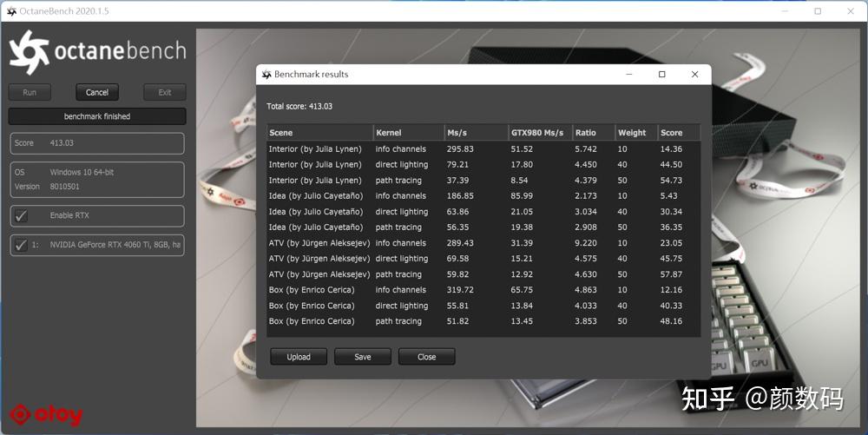Click the Total score: 413.03 text
This screenshot has width=868, height=435.
coord(299,106)
